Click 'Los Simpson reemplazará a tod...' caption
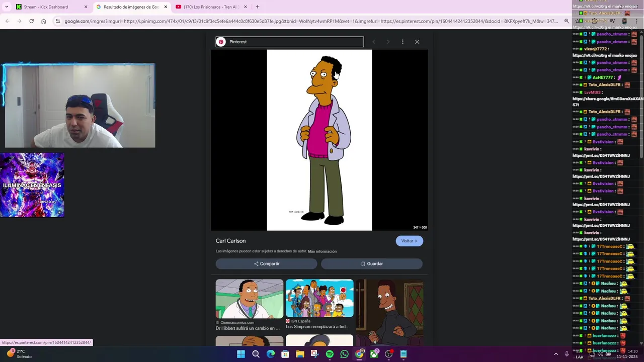The image size is (644, 362). (317, 327)
